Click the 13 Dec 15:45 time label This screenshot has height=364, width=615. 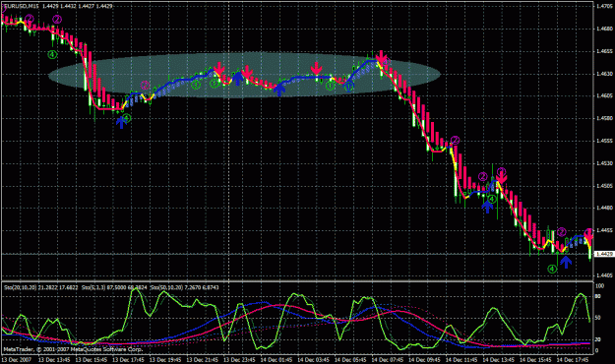pos(92,360)
